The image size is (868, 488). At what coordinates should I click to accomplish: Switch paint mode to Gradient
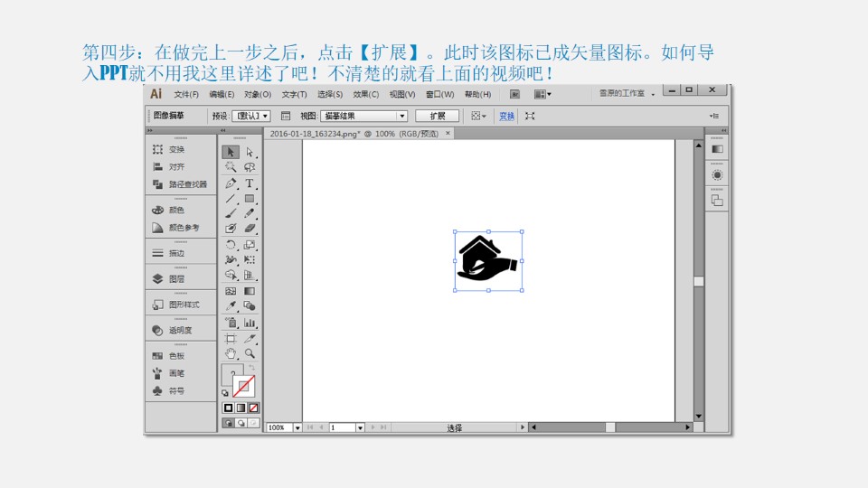241,408
